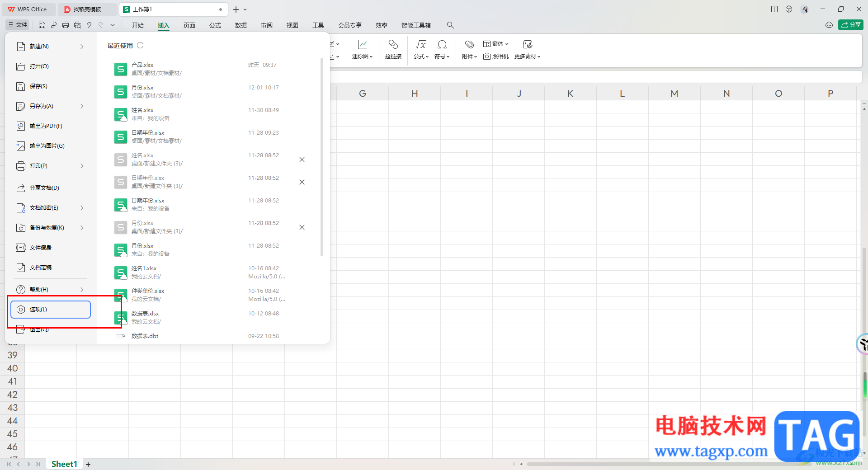
Task: Click the Save As (另存为) icon
Action: coord(21,106)
